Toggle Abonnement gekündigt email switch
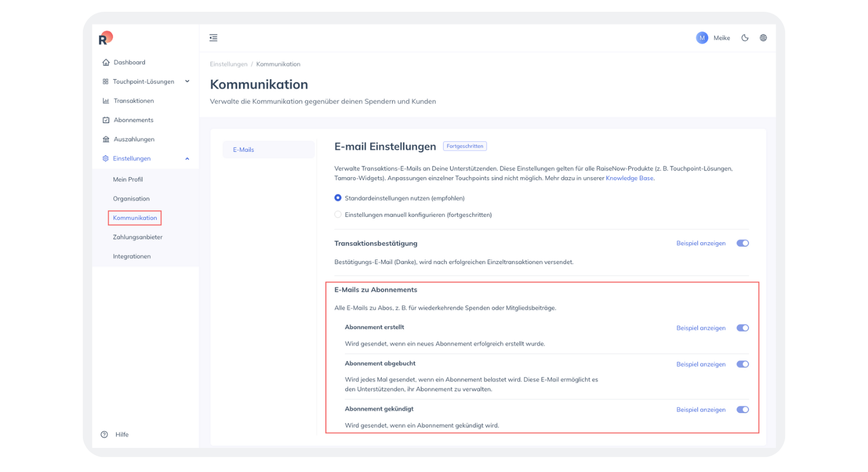The width and height of the screenshot is (868, 472). tap(743, 410)
